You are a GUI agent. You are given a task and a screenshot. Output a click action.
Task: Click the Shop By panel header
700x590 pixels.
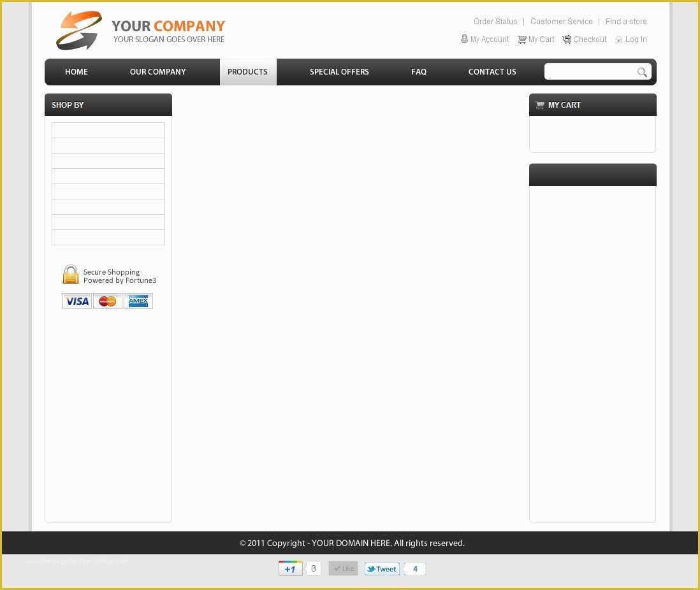pyautogui.click(x=108, y=105)
